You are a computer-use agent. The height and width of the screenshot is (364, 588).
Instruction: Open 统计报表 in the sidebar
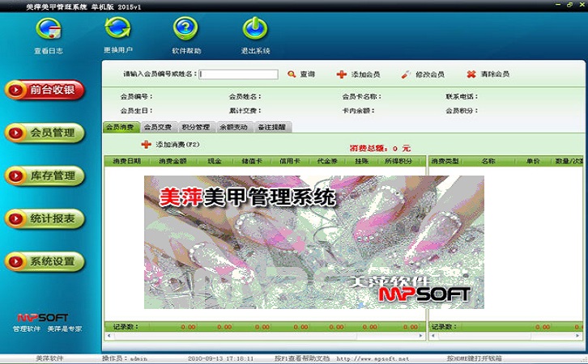(45, 218)
